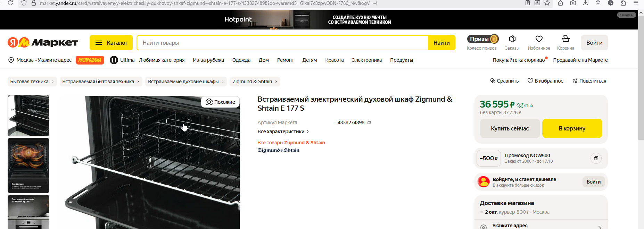Click Покупайте как юрлицо link
Image resolution: width=644 pixels, height=229 pixels.
point(519,60)
